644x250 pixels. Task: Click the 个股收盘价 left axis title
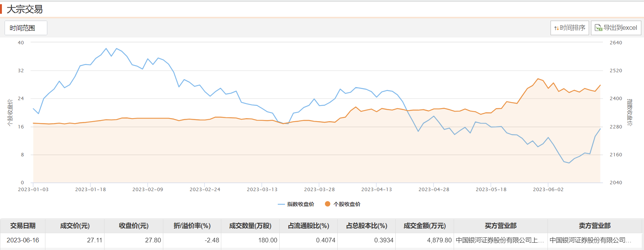pyautogui.click(x=10, y=113)
